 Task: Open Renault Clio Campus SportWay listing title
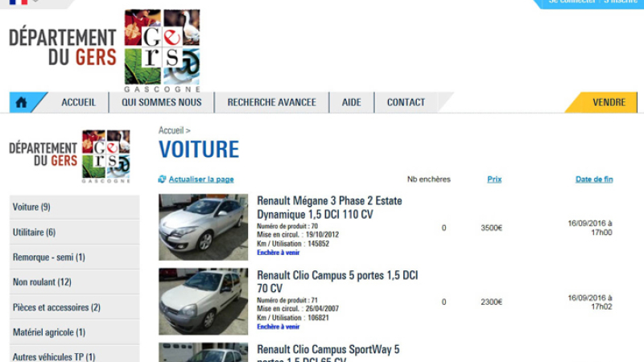(328, 353)
